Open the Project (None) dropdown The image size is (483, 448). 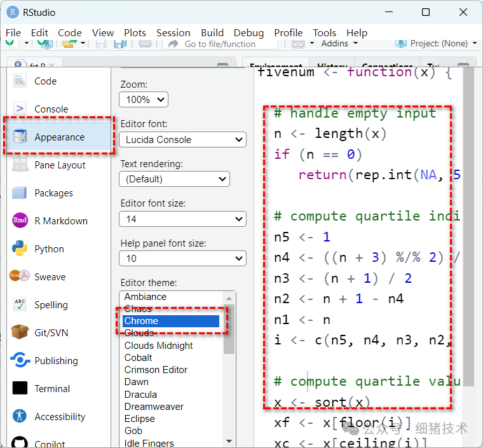point(436,43)
